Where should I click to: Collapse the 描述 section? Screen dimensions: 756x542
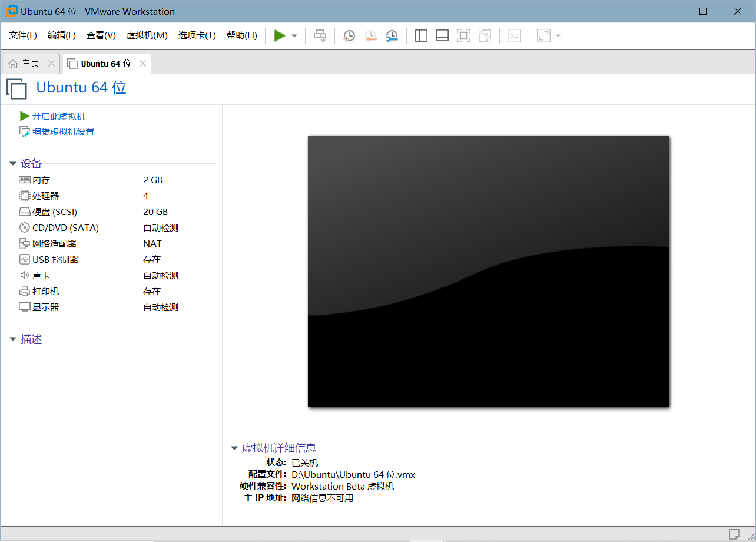pyautogui.click(x=13, y=339)
